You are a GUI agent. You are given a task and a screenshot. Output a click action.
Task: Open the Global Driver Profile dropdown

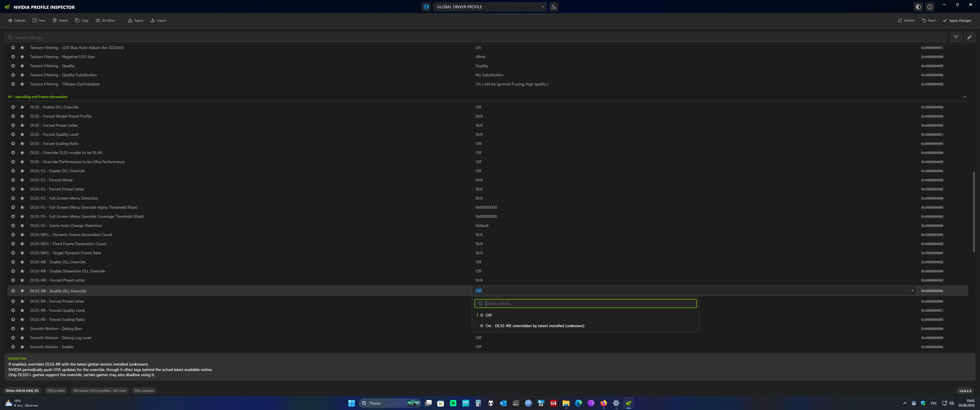click(490, 7)
